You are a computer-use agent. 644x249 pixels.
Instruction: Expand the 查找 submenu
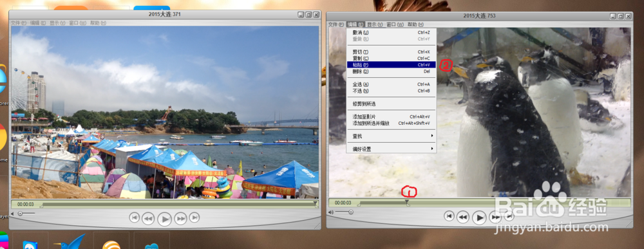coord(392,136)
